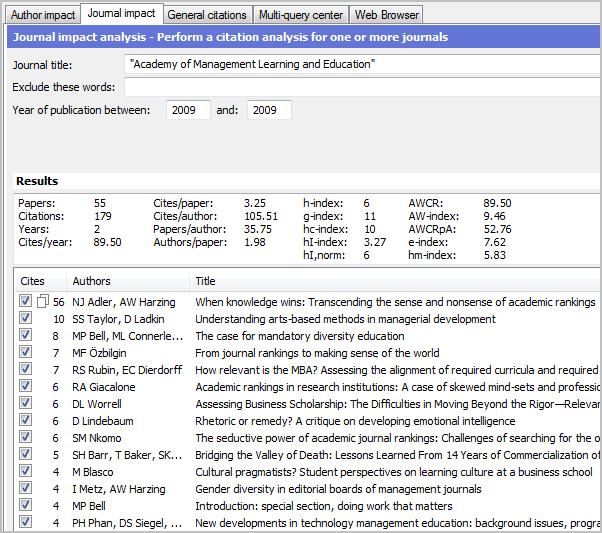Click the Citations value 179
This screenshot has height=533, width=602.
(x=103, y=216)
